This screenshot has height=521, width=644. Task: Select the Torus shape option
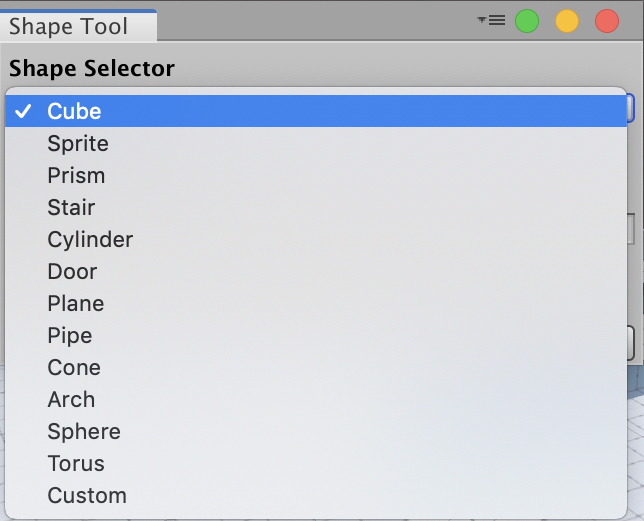[76, 464]
